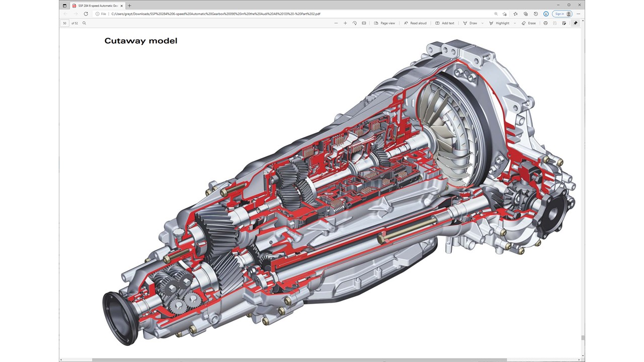
Task: Open the browser Settings and more menu
Action: [x=578, y=14]
